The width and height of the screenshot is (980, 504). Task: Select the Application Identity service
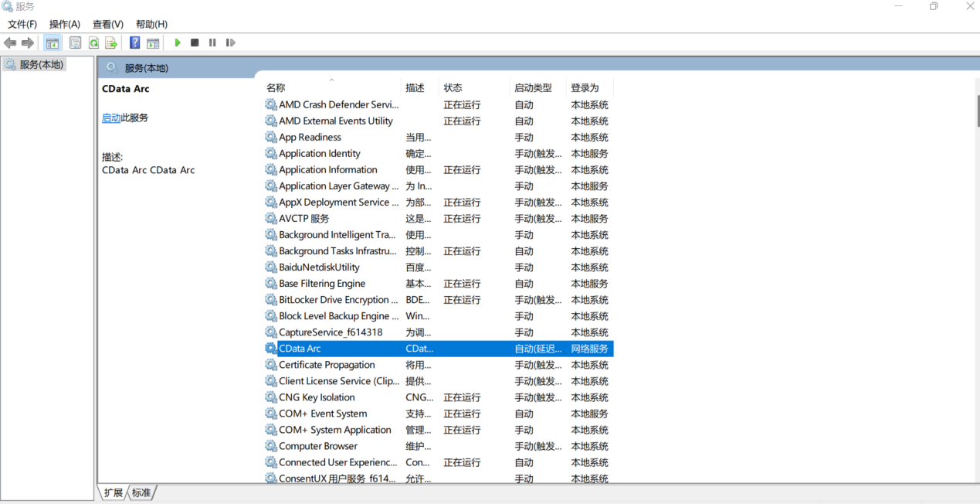[438, 154]
